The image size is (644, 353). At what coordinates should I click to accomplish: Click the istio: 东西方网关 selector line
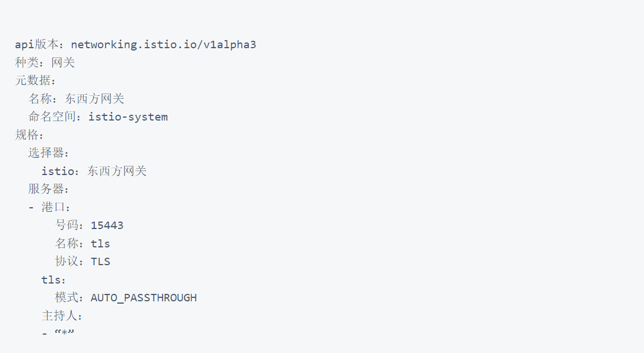94,171
